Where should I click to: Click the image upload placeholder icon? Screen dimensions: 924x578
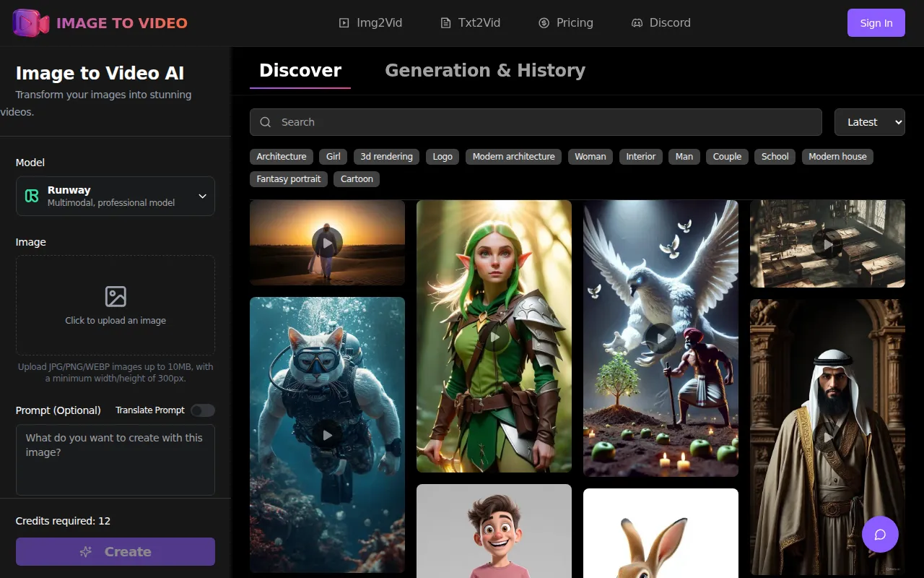[x=115, y=296]
